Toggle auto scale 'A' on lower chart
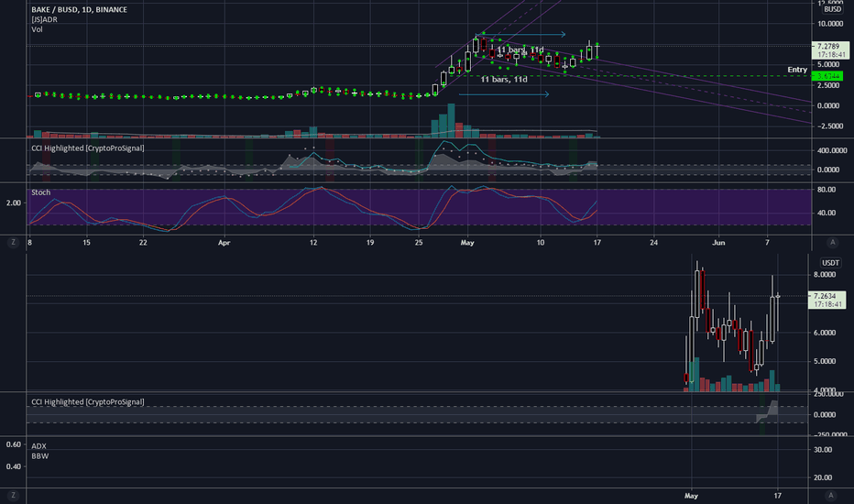The width and height of the screenshot is (854, 504). pos(830,495)
